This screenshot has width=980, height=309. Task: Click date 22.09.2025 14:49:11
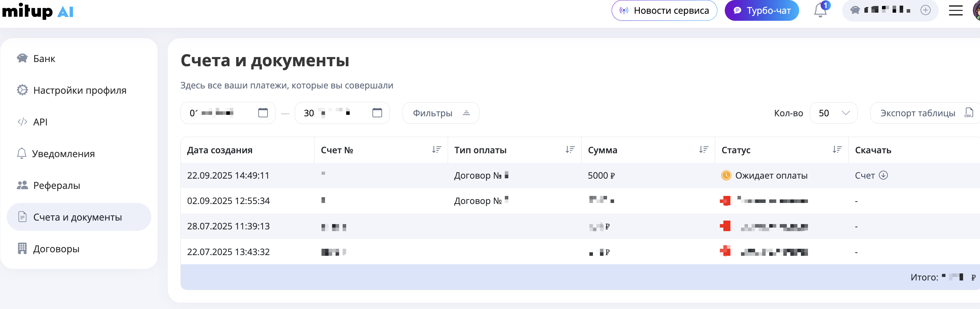click(x=228, y=175)
